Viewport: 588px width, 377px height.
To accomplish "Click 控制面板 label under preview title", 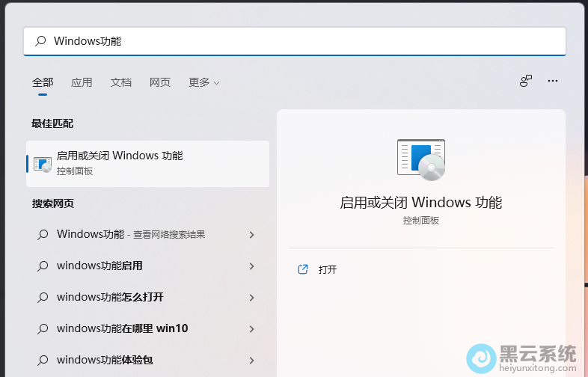I will pyautogui.click(x=421, y=221).
